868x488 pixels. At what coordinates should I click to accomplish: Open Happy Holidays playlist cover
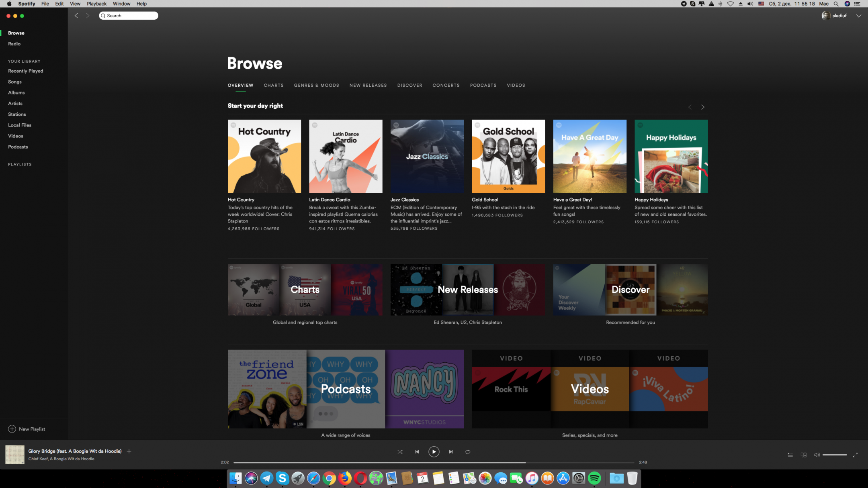[671, 156]
